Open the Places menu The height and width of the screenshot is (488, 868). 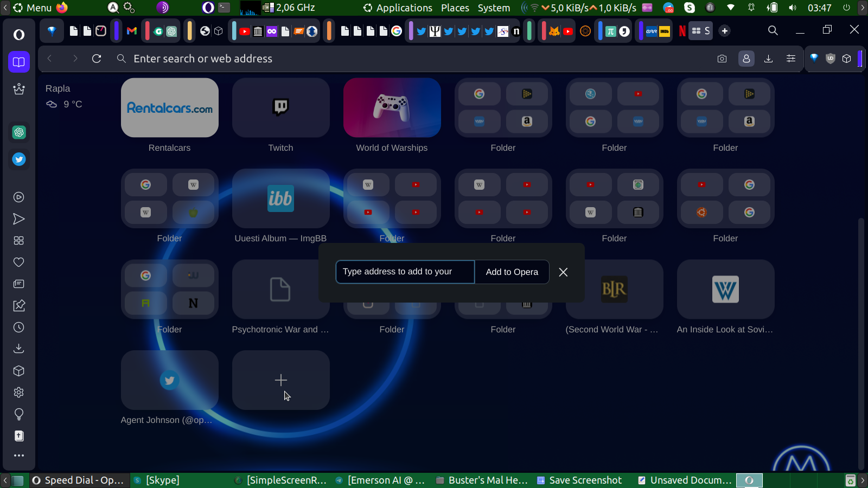click(x=455, y=8)
